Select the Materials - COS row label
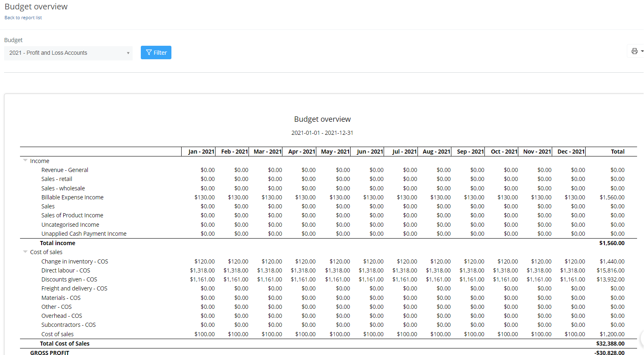This screenshot has width=644, height=355. point(61,298)
